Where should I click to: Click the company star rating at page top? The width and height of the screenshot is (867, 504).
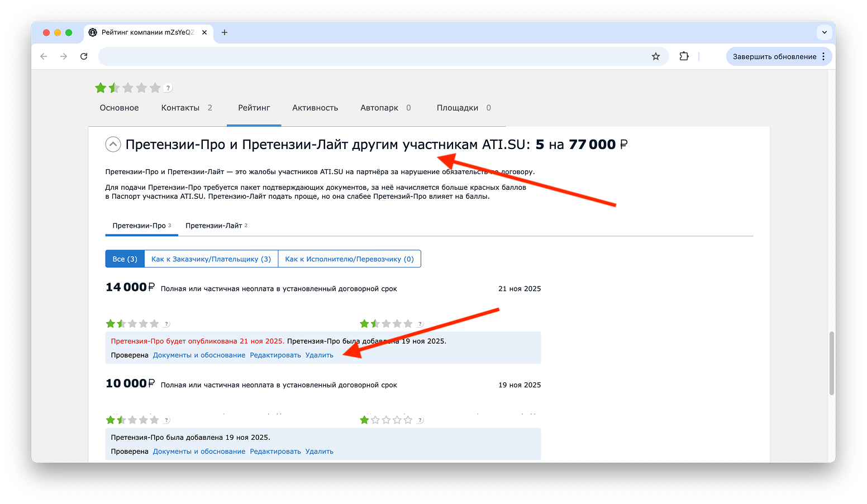click(x=128, y=88)
